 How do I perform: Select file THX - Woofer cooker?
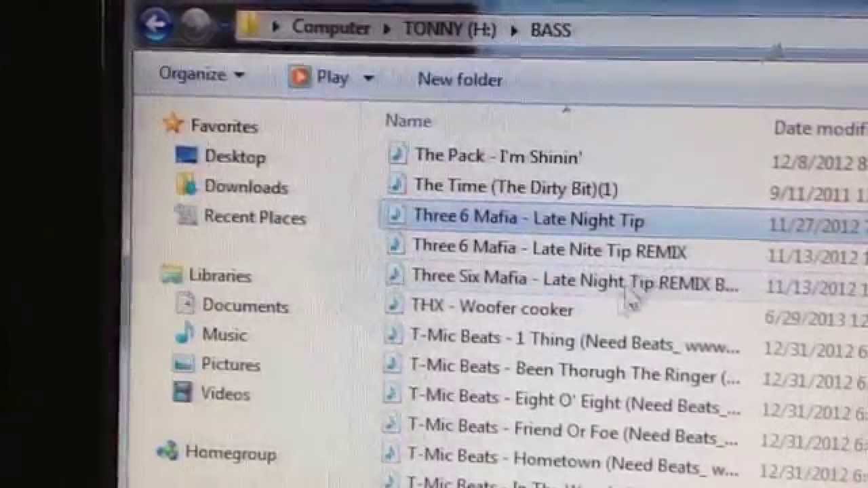(x=492, y=307)
